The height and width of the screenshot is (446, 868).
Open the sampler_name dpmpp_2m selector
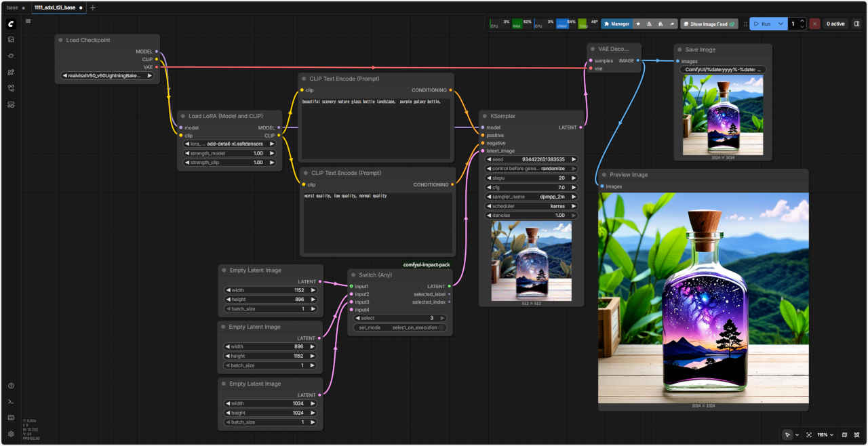click(x=532, y=197)
